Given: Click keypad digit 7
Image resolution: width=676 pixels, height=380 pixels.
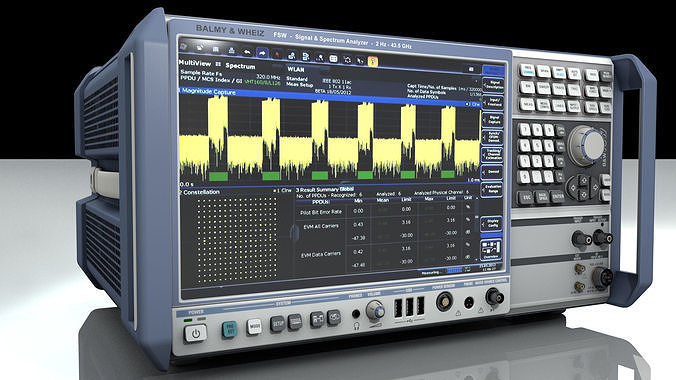Looking at the screenshot, I should click(x=525, y=129).
